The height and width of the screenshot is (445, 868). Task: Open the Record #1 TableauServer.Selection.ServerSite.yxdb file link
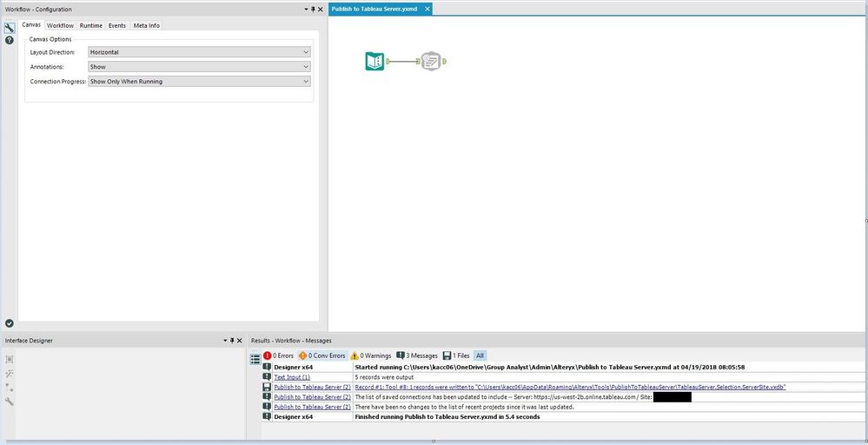coord(570,387)
